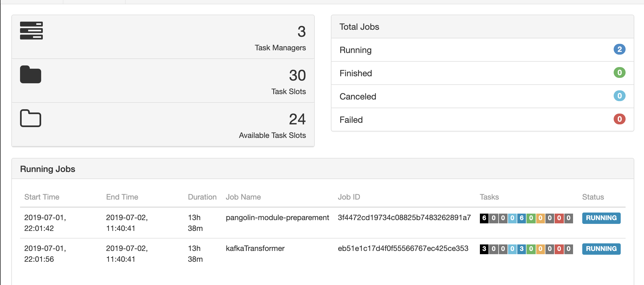This screenshot has width=644, height=285.
Task: Click black badge showing 3 for kafkaTransformer
Action: point(484,249)
